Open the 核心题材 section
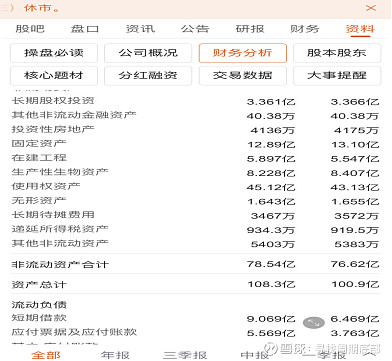 coord(54,75)
